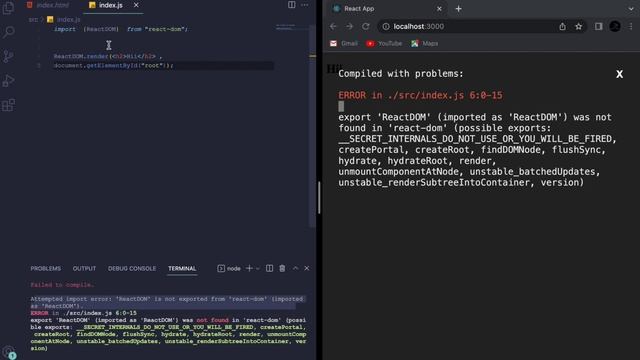Open the Explorer view in VS Code
This screenshot has height=360, width=640.
tap(8, 8)
